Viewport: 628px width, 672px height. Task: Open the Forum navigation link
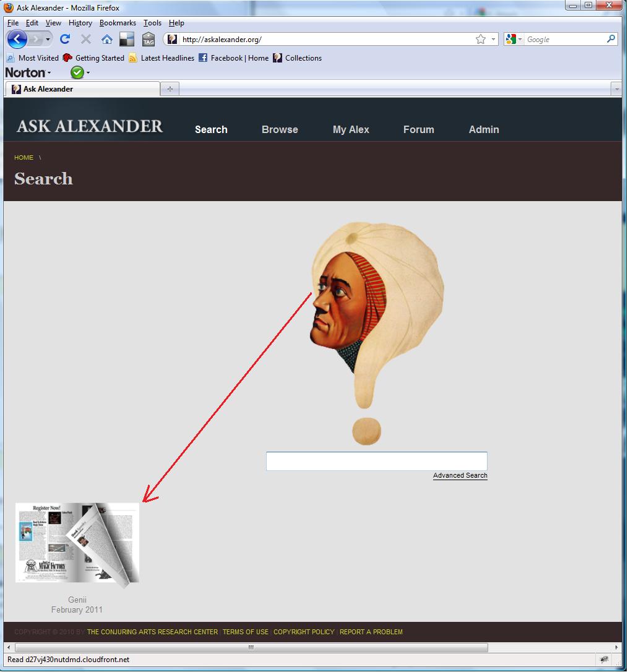[x=418, y=129]
